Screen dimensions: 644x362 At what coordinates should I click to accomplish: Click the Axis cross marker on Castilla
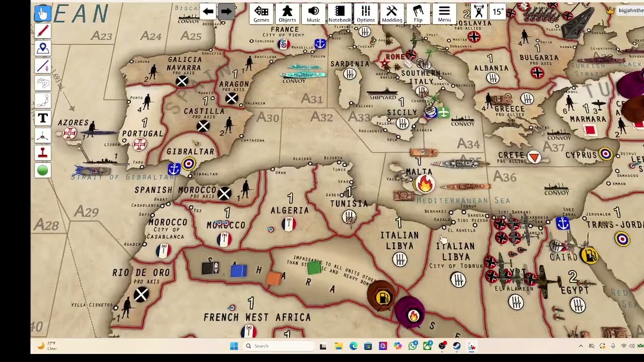coord(203,126)
